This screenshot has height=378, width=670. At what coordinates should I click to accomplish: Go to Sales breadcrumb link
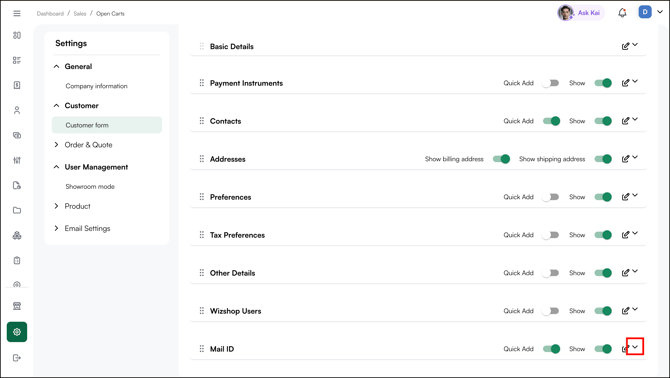[79, 14]
